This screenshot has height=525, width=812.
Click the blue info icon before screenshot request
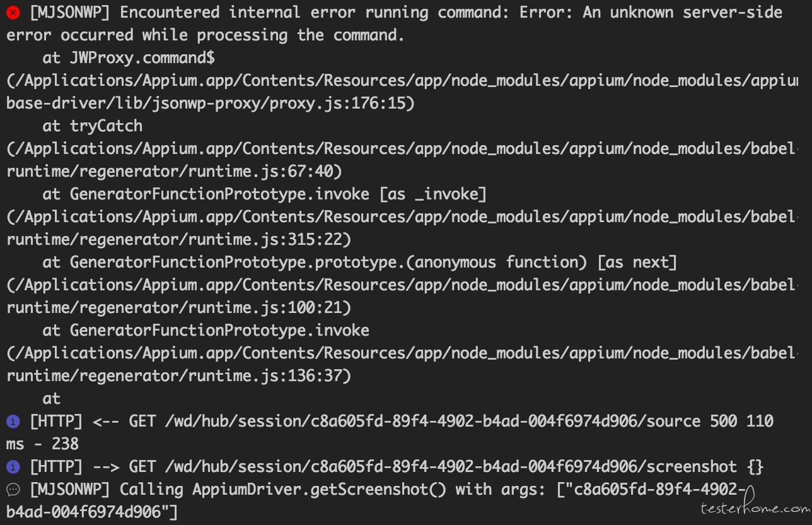13,467
